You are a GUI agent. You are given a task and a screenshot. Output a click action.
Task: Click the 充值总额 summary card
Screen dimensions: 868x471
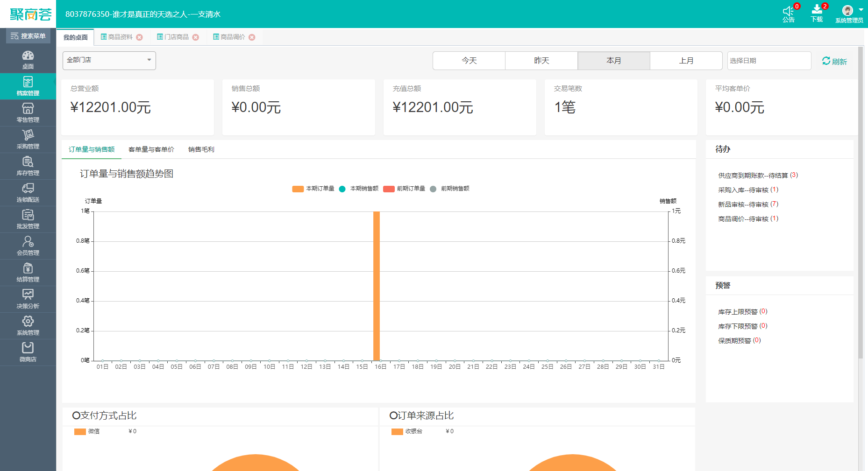460,107
